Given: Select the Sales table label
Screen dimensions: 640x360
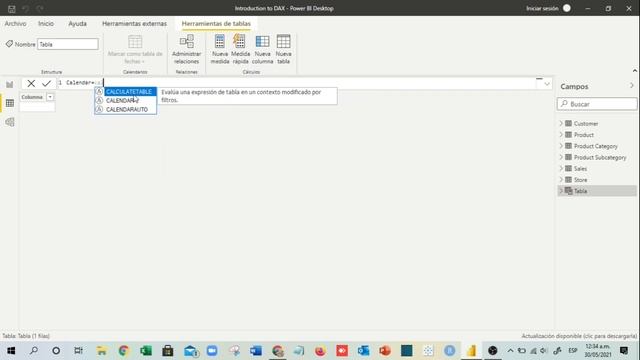Looking at the screenshot, I should (580, 169).
